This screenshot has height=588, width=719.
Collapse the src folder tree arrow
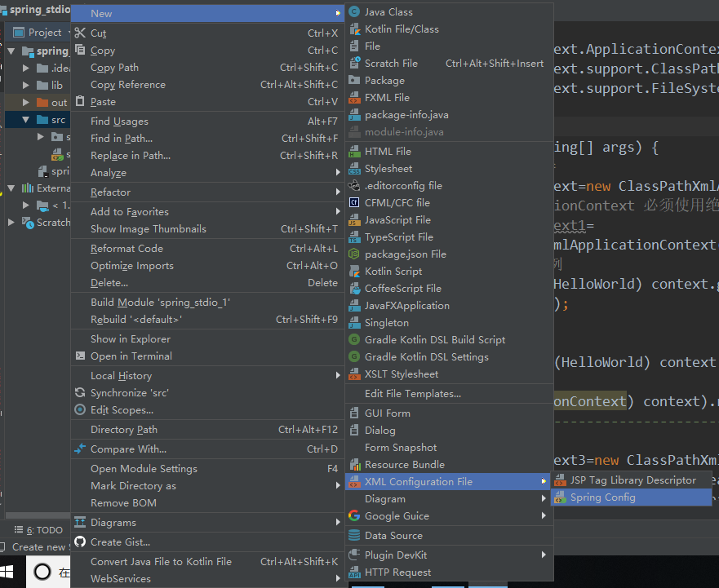tap(25, 120)
